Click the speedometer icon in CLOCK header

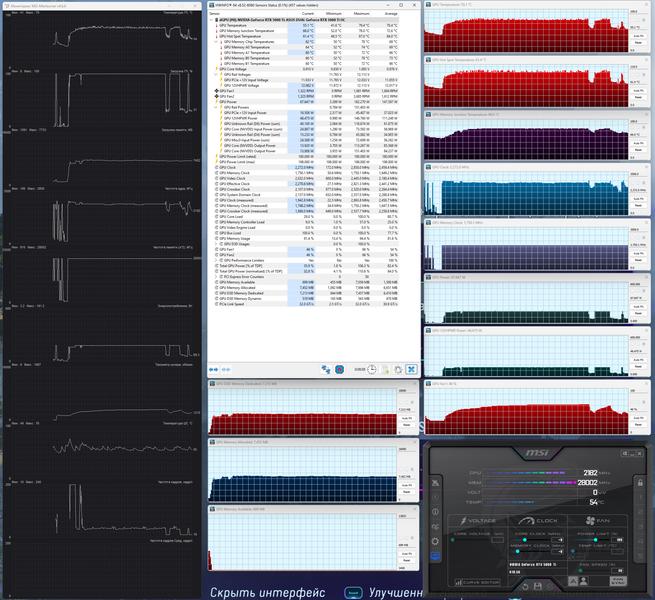click(x=526, y=521)
